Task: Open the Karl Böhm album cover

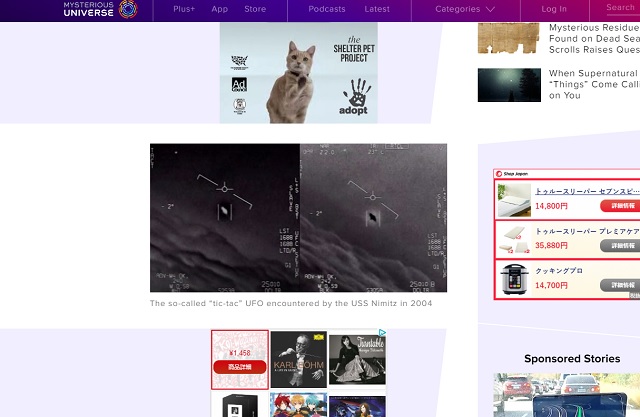Action: [x=299, y=359]
